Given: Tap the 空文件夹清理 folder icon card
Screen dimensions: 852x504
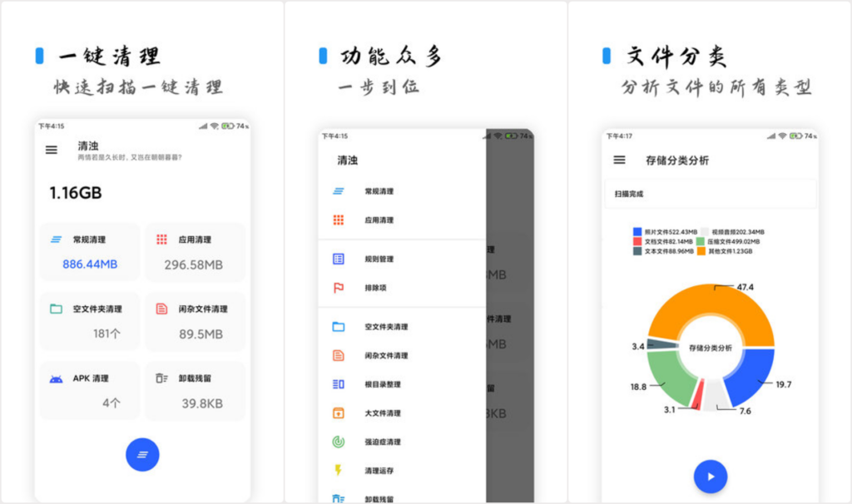Looking at the screenshot, I should pos(90,321).
